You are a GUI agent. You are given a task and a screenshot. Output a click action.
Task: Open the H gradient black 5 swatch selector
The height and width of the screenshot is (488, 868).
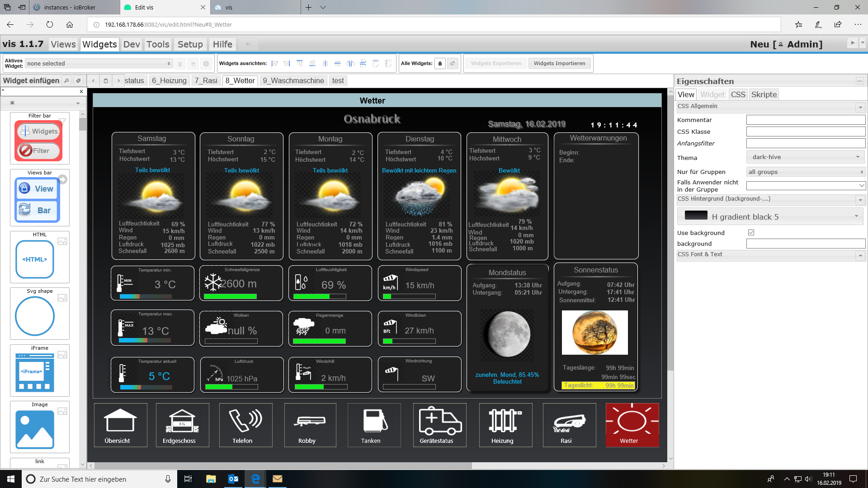[x=770, y=217]
